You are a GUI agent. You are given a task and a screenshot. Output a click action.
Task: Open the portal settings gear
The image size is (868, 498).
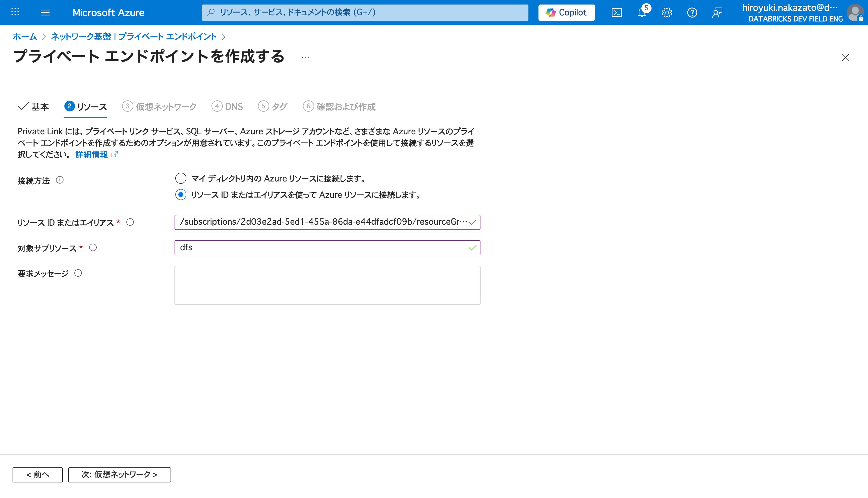click(x=667, y=13)
